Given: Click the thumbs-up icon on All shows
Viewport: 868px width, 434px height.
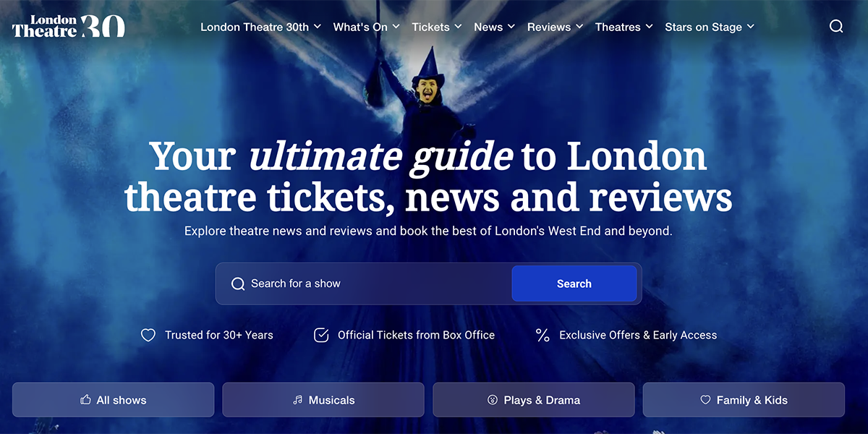Looking at the screenshot, I should click(x=85, y=400).
